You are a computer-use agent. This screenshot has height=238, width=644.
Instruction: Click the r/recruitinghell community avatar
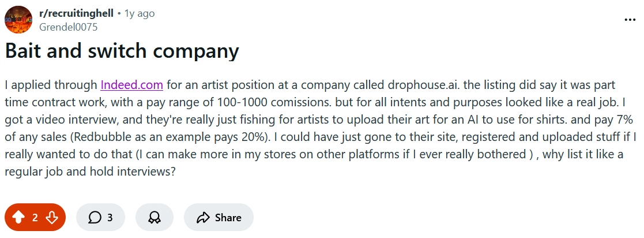coord(18,20)
